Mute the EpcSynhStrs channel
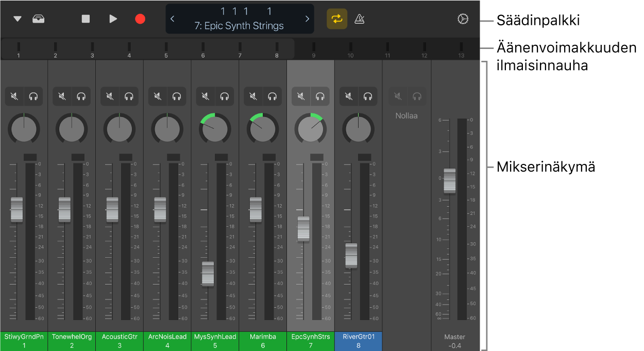This screenshot has width=644, height=351. point(301,96)
